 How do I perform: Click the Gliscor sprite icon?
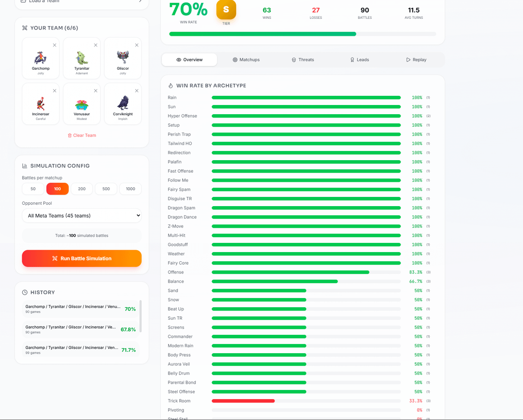[x=123, y=57]
